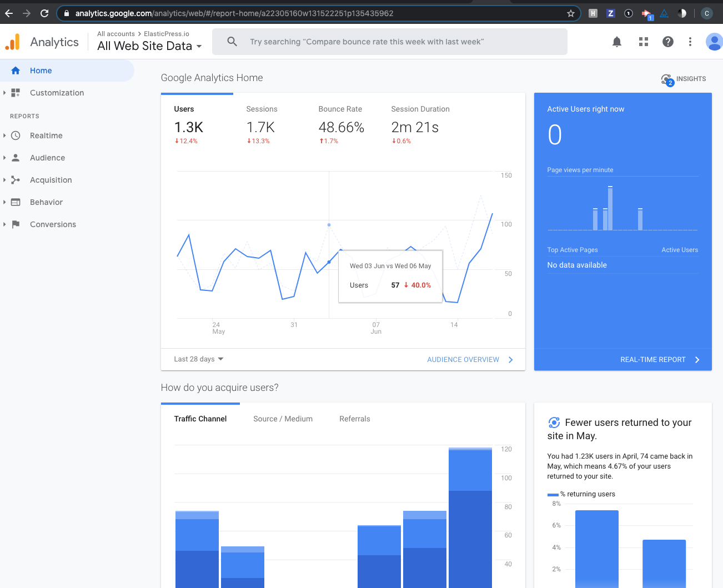This screenshot has width=723, height=588.
Task: Click the browser address bar URL
Action: click(234, 13)
